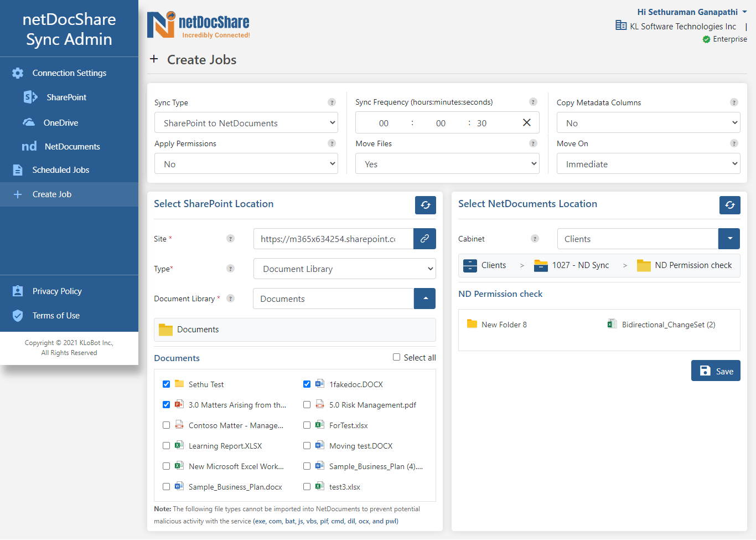Open the Move On dropdown
756x540 pixels.
[x=648, y=164]
